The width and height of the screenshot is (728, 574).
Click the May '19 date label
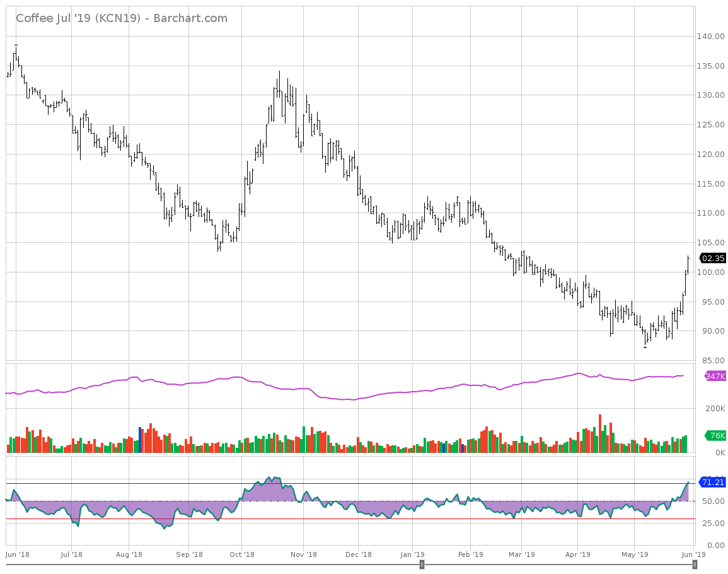click(635, 554)
